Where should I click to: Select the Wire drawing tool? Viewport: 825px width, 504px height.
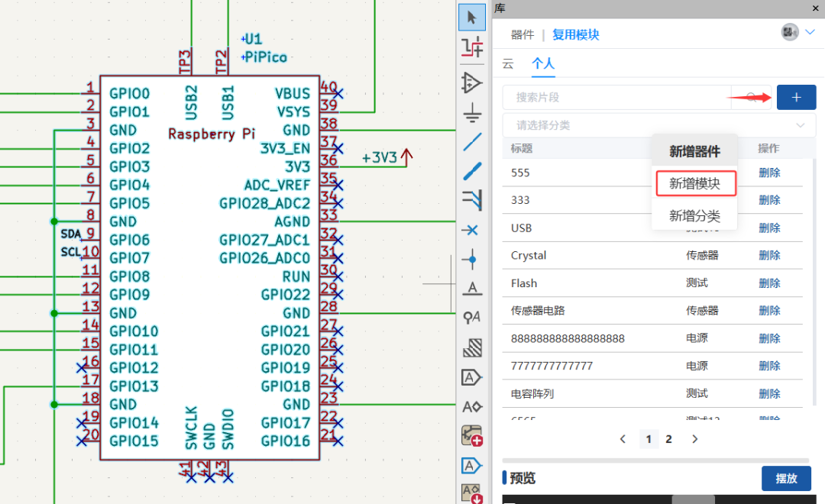pos(472,141)
